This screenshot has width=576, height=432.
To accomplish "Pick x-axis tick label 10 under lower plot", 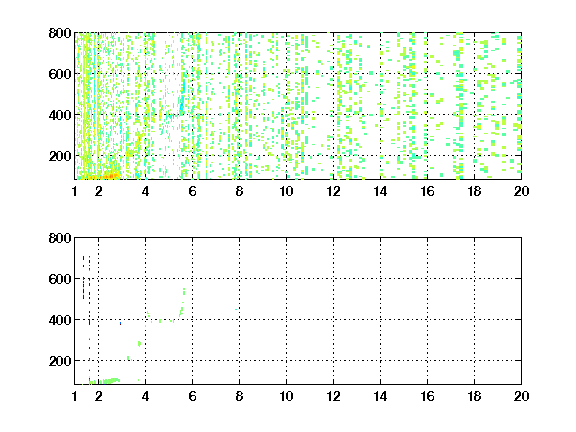I will click(x=286, y=396).
